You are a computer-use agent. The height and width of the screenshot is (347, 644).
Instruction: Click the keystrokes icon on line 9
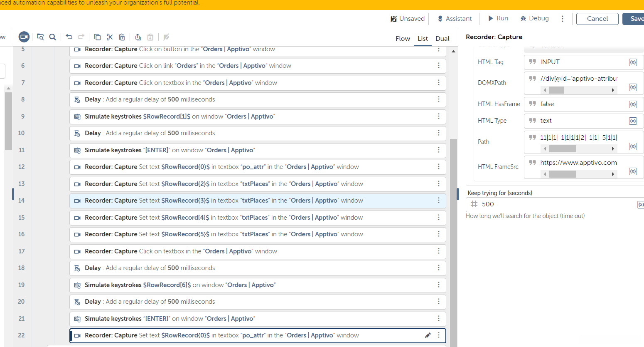click(x=77, y=117)
